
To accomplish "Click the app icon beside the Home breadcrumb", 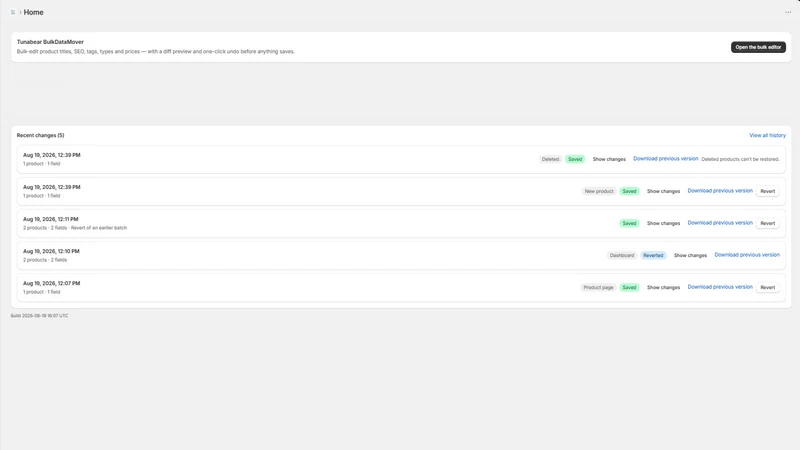I will tap(13, 12).
